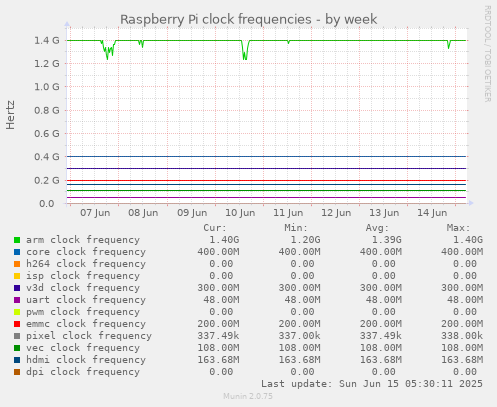Click the dpi clock frequency brown swatch
497x407 pixels.
coord(17,372)
